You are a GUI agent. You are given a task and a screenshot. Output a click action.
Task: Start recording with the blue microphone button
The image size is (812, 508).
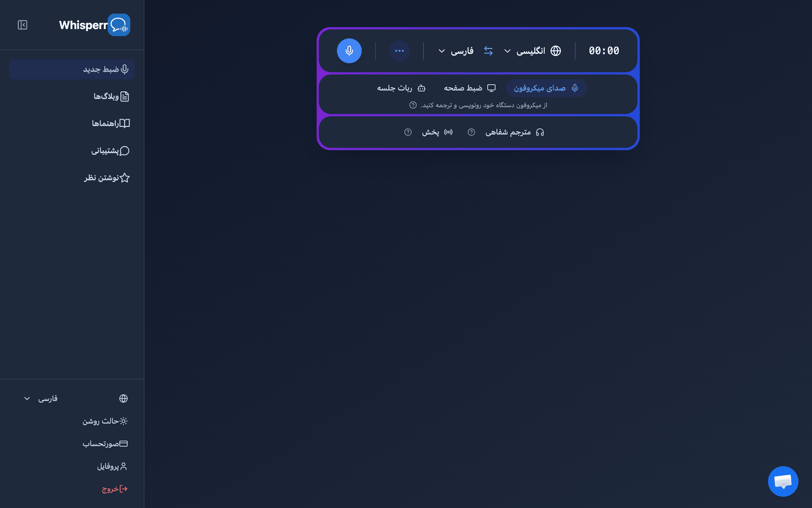tap(349, 51)
